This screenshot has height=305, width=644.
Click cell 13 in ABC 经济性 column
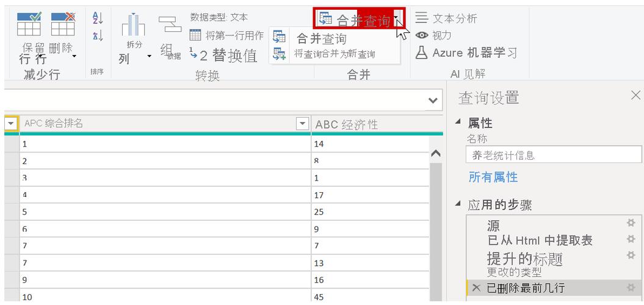(370, 263)
